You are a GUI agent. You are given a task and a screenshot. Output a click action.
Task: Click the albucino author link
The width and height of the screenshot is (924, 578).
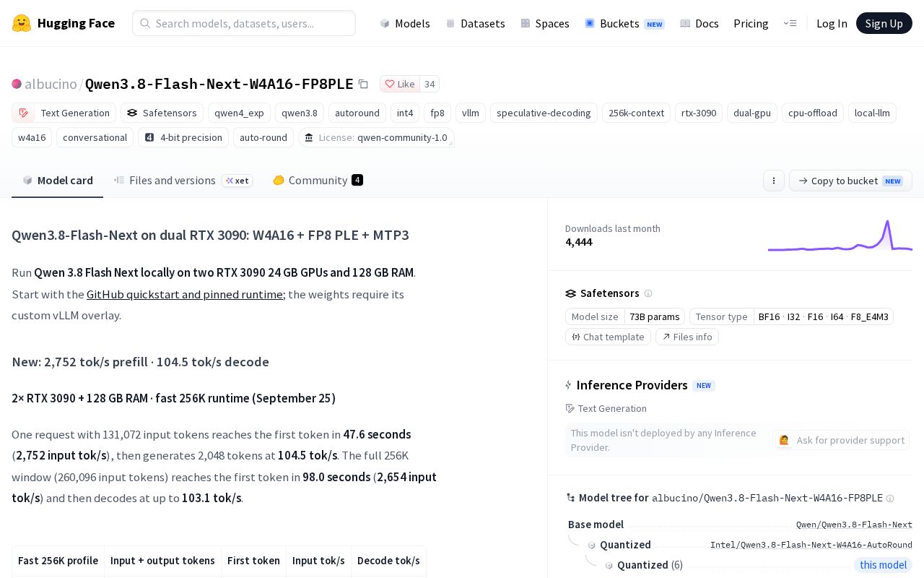(x=51, y=85)
